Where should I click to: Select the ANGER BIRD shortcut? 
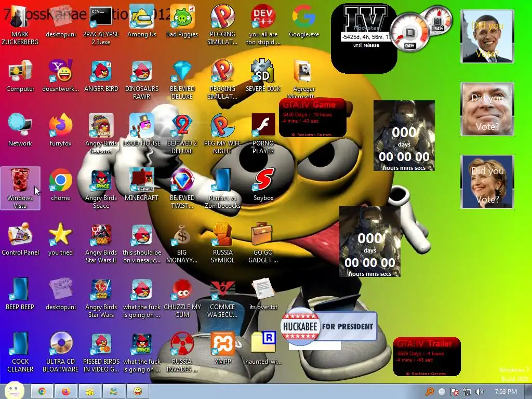click(x=101, y=76)
